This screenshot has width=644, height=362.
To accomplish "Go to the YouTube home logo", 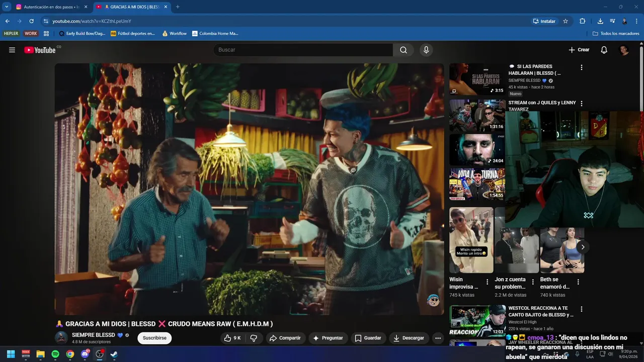I will pos(40,50).
